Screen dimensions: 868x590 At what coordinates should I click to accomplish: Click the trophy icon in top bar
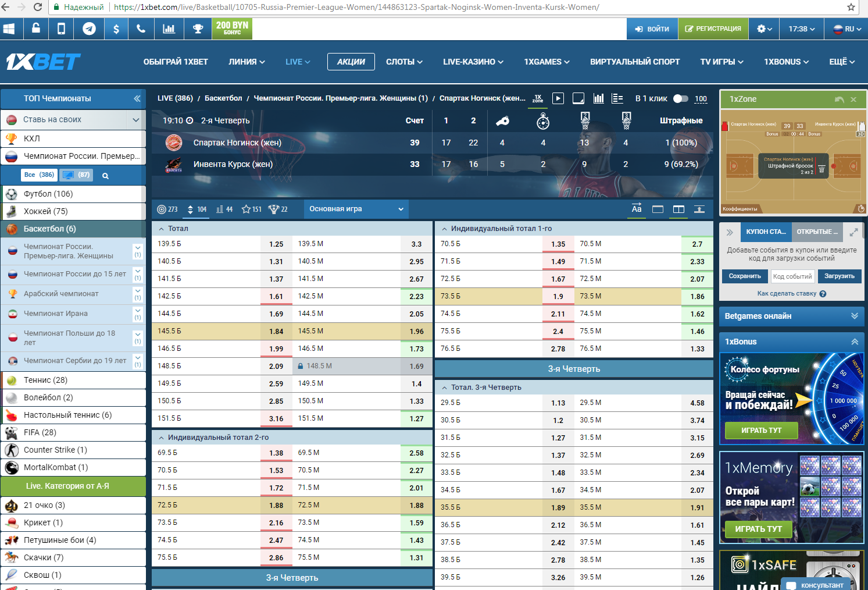pos(198,29)
